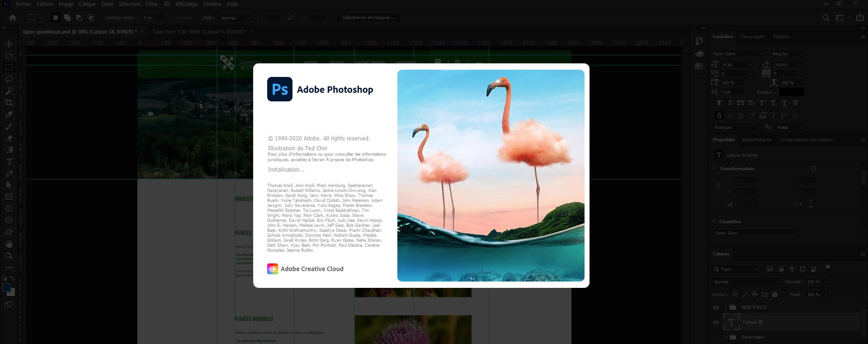Screen dimensions: 868x344
Task: Click the foreground color swatch in toolbox
Action: pos(6,287)
